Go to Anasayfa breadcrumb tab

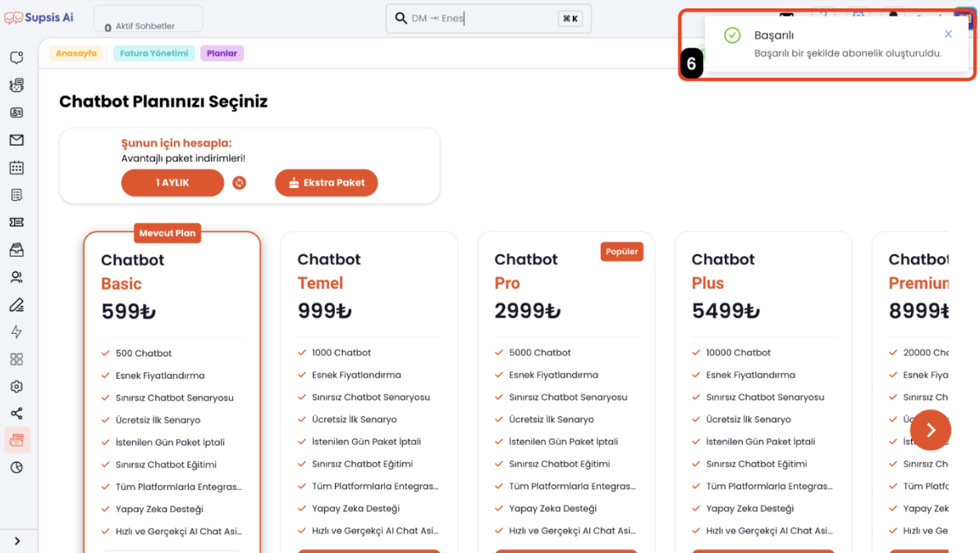tap(76, 53)
